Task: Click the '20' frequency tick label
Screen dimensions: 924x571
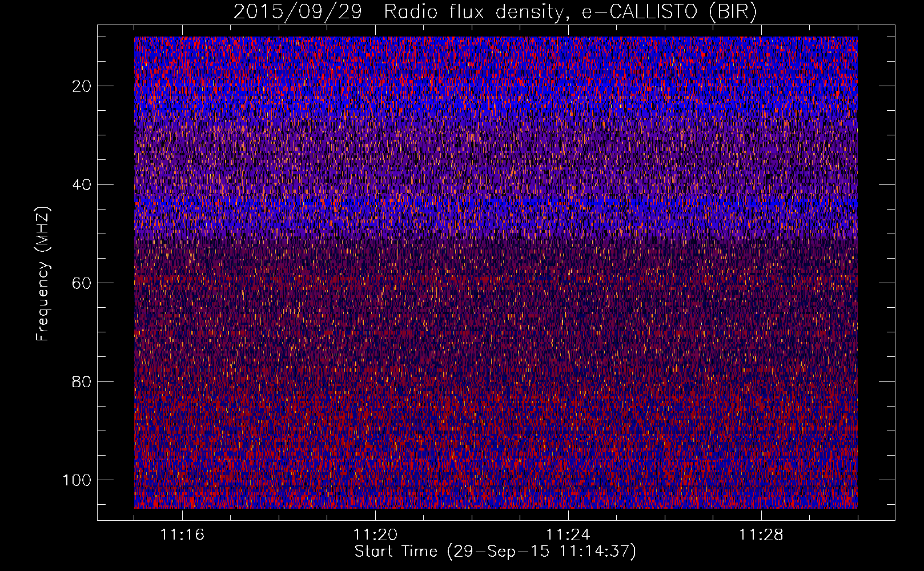Action: pos(82,86)
